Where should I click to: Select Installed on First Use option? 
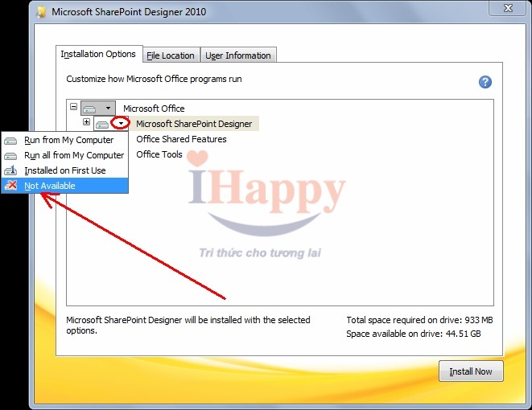[x=64, y=170]
